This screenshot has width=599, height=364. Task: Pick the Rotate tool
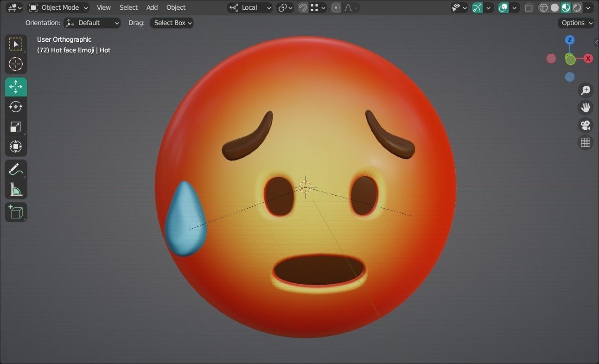16,107
